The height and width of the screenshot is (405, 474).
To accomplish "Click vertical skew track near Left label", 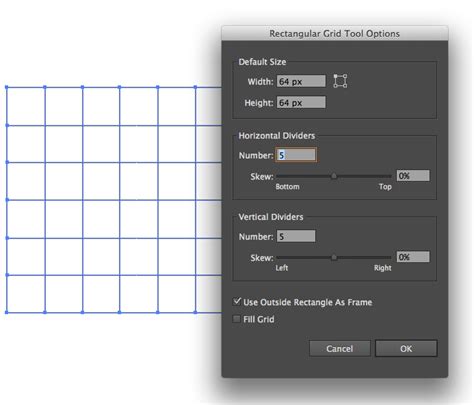I will coord(283,257).
